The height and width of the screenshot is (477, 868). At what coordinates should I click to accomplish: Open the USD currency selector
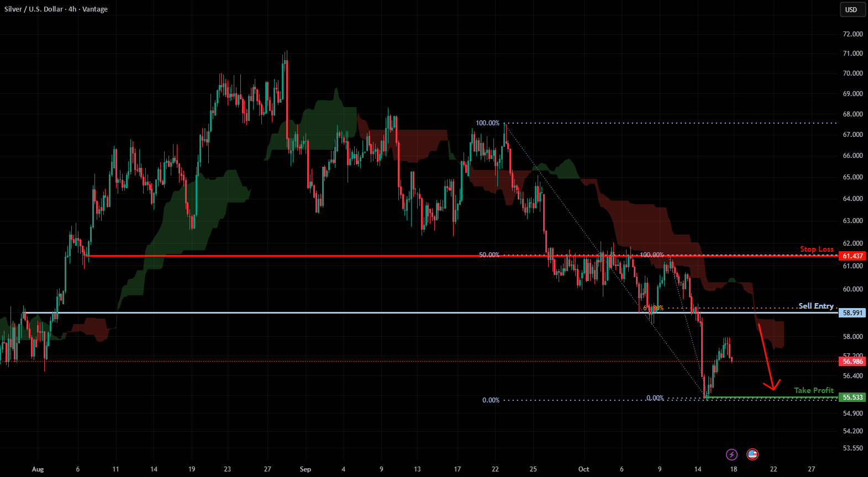pos(851,9)
